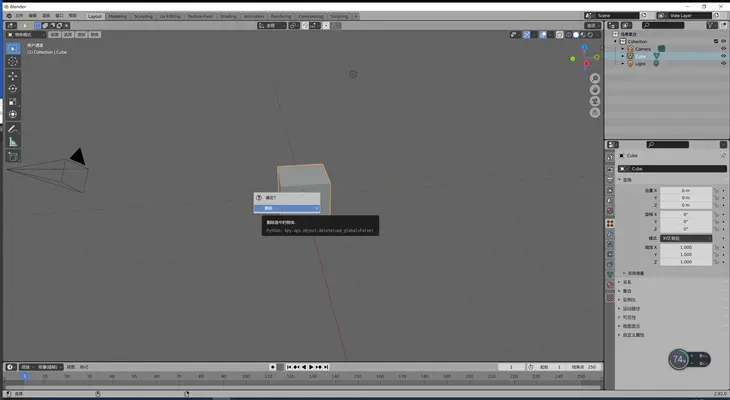Image resolution: width=730 pixels, height=400 pixels.
Task: Confirm the blue delete entry in popup
Action: tap(287, 208)
